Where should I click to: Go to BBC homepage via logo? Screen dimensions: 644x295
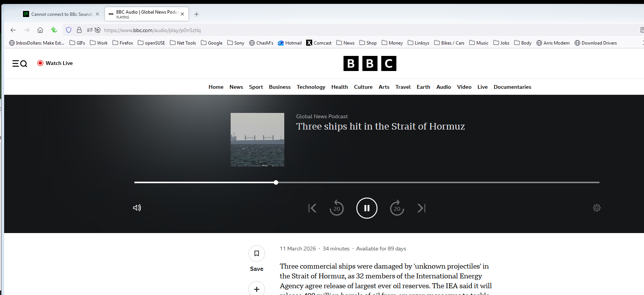click(x=370, y=63)
